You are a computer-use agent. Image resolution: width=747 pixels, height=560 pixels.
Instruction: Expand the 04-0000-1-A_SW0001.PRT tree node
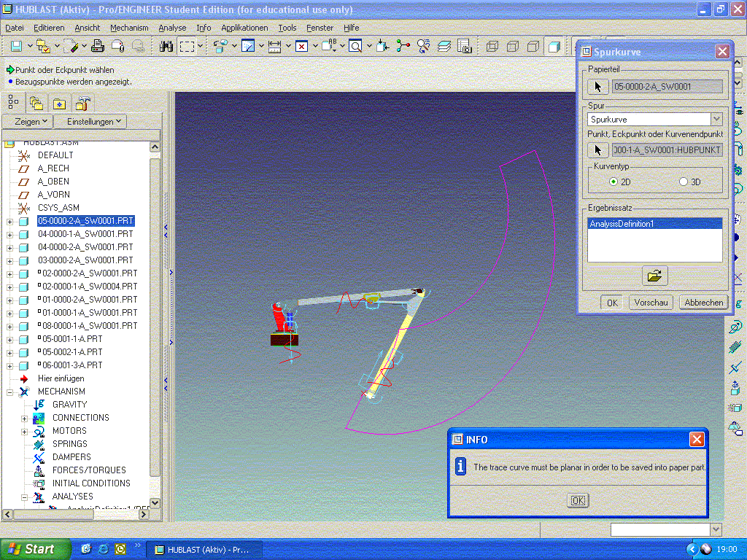click(9, 235)
